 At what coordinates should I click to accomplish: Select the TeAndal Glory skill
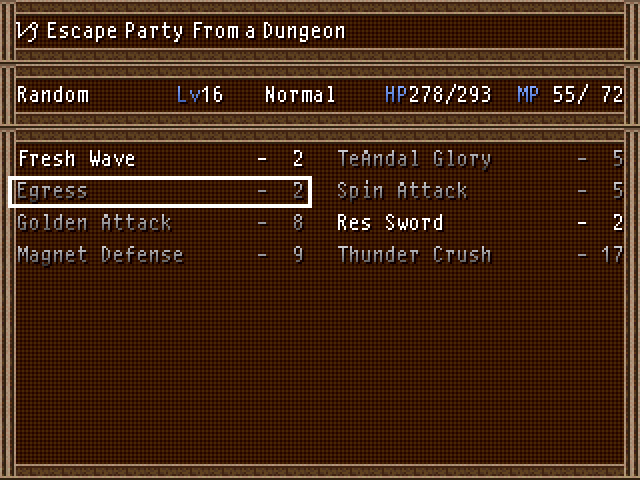coord(480,159)
